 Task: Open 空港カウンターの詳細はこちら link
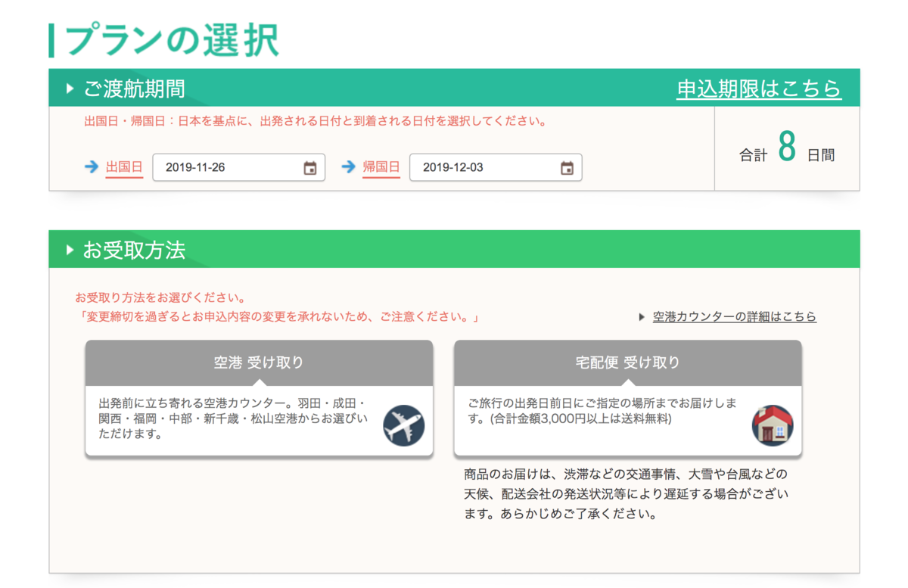pyautogui.click(x=734, y=317)
